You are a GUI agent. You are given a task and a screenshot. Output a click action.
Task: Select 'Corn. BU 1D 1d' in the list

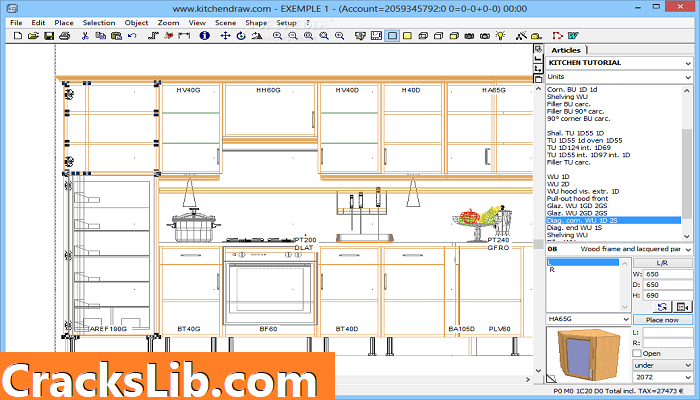(x=572, y=89)
